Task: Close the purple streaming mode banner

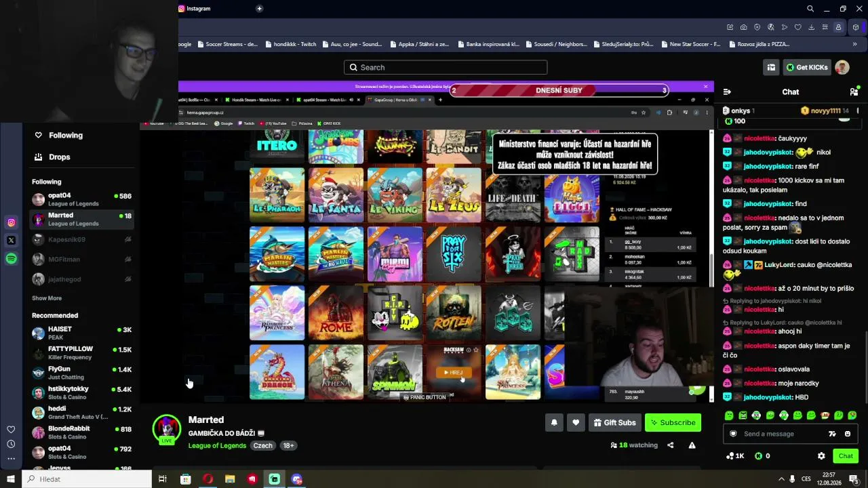Action: click(x=705, y=87)
